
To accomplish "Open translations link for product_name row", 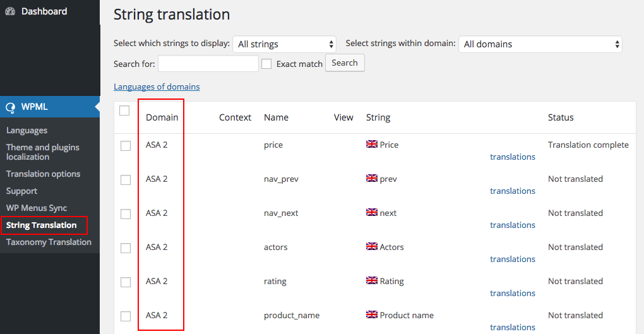I will click(513, 327).
